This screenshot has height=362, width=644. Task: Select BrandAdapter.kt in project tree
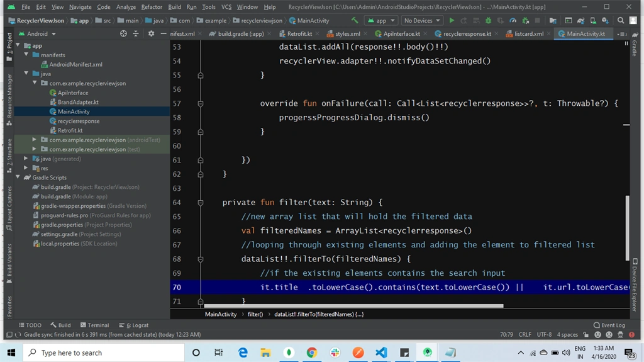74,102
